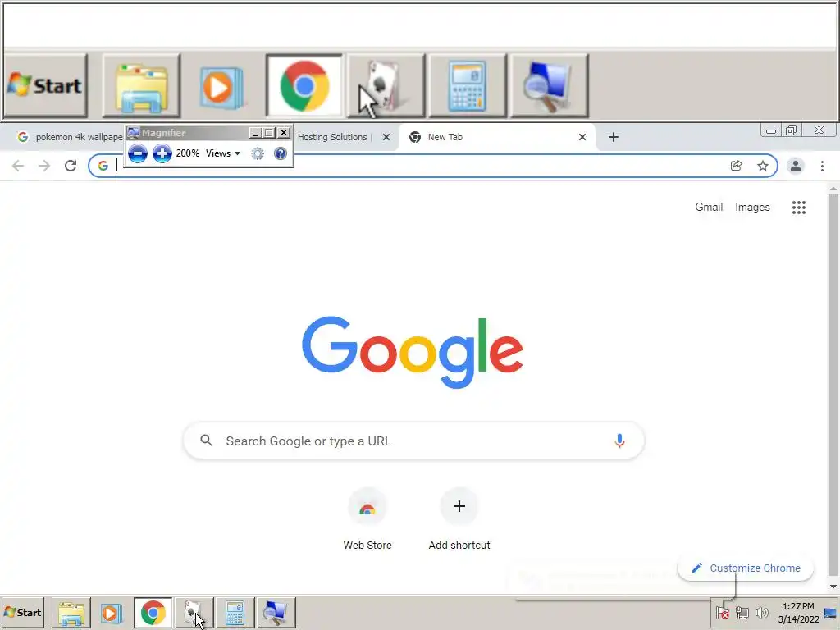Bookmark this tab with the star
The width and height of the screenshot is (840, 630).
[x=763, y=166]
